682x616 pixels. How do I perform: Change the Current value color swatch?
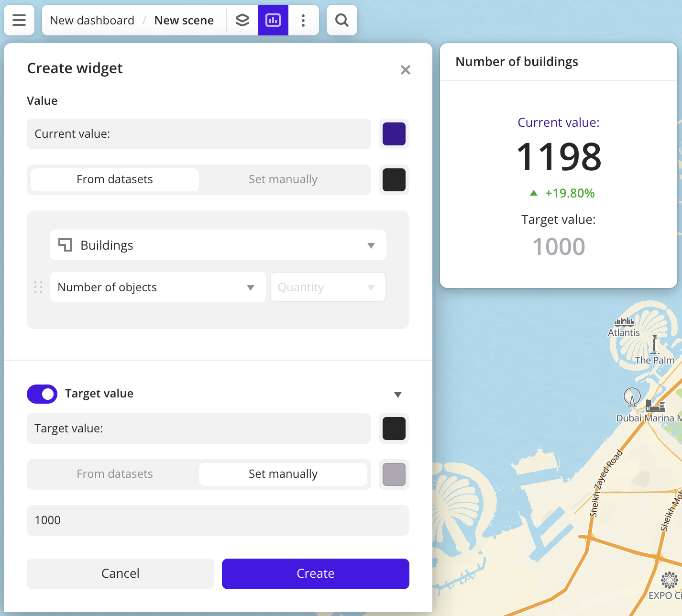coord(394,134)
